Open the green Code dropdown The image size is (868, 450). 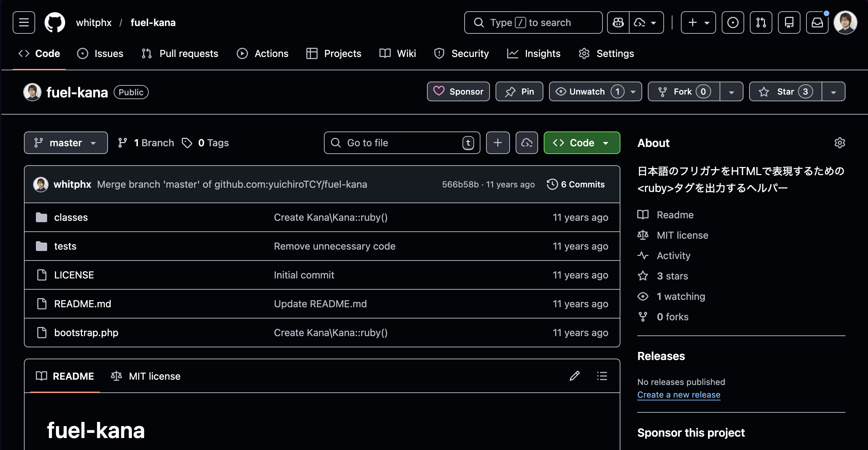tap(582, 143)
